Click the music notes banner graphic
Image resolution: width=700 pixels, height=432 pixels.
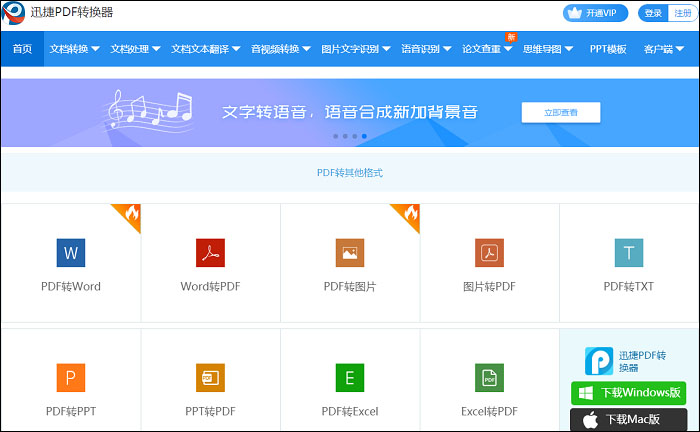pyautogui.click(x=150, y=110)
